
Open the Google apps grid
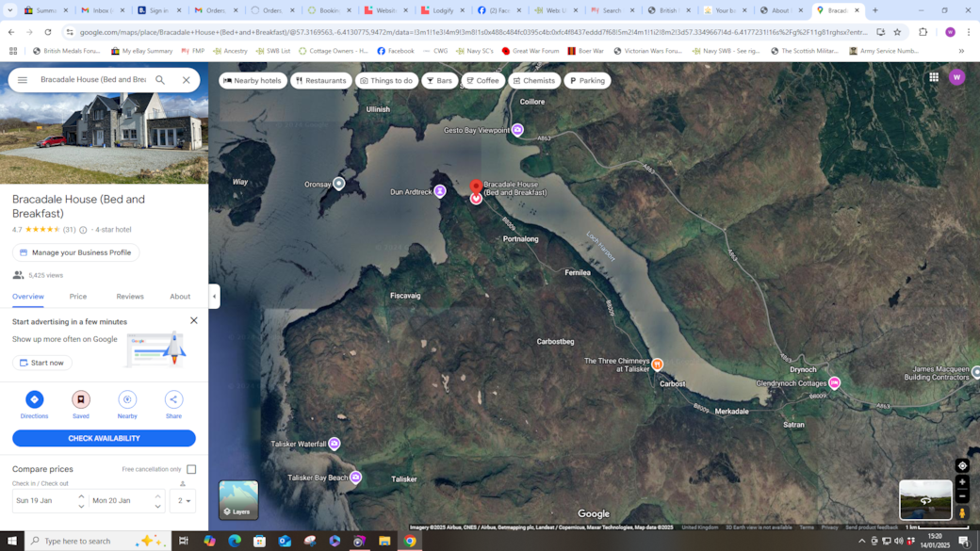click(x=934, y=77)
